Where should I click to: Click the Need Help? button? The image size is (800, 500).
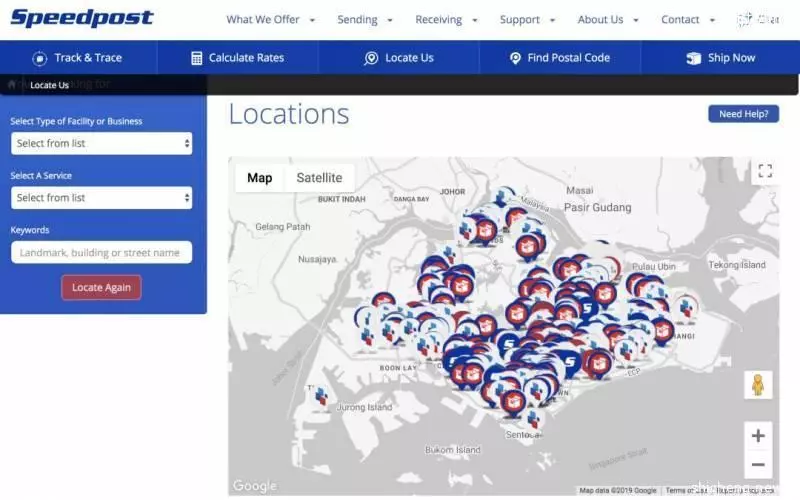click(743, 114)
